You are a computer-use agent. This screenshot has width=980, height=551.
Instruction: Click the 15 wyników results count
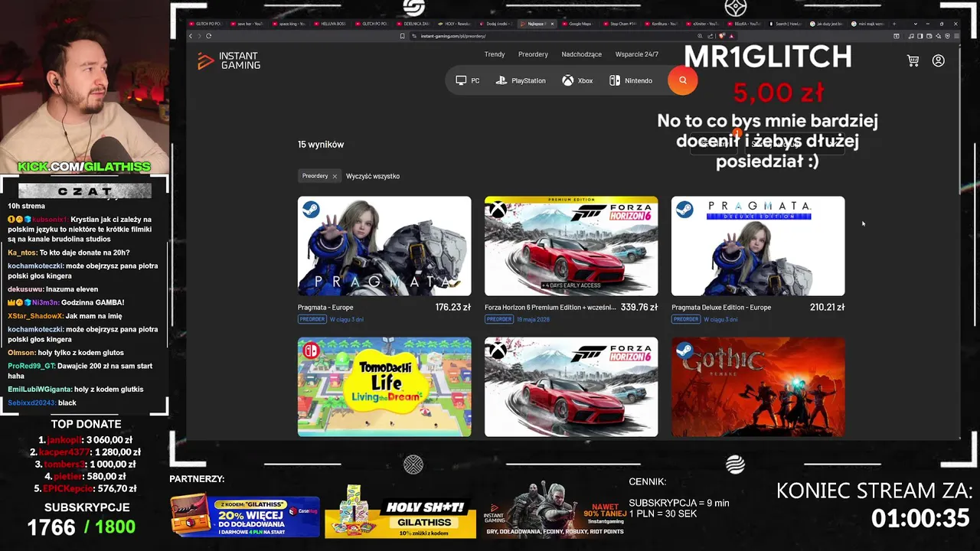(321, 145)
